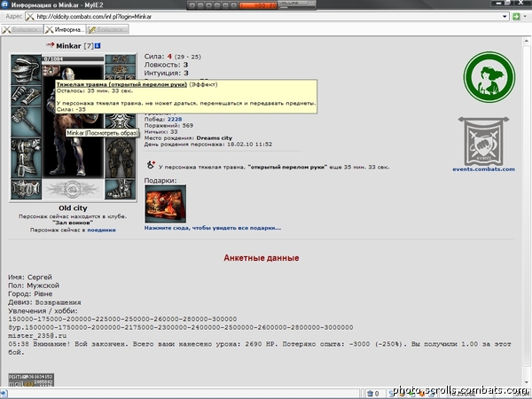Inspect the bracers equipment slot

(26, 96)
